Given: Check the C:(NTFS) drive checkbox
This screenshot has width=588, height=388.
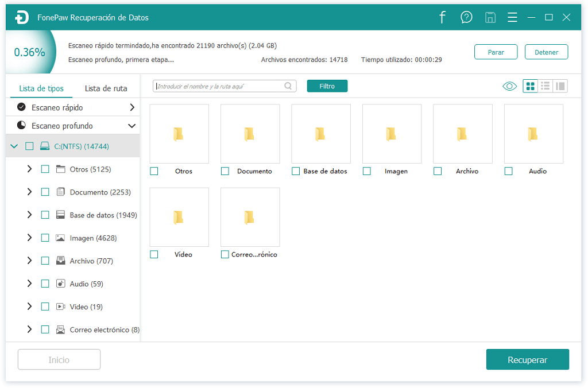Looking at the screenshot, I should tap(29, 146).
